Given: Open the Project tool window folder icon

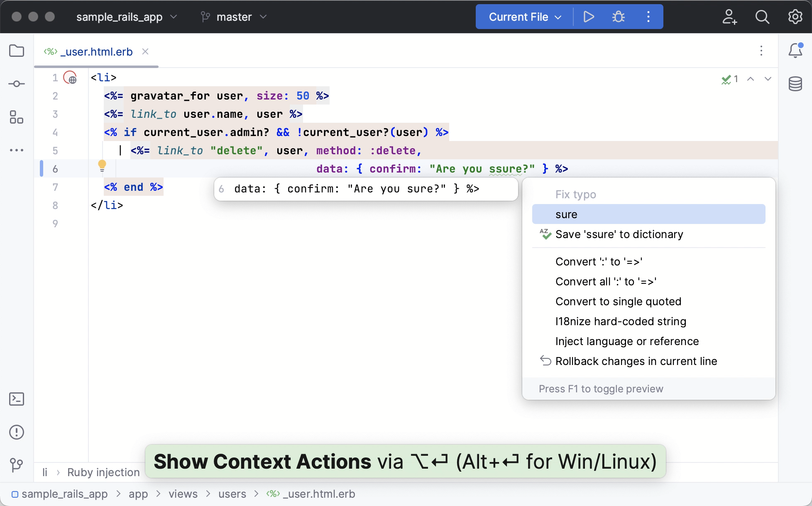Looking at the screenshot, I should pos(17,51).
